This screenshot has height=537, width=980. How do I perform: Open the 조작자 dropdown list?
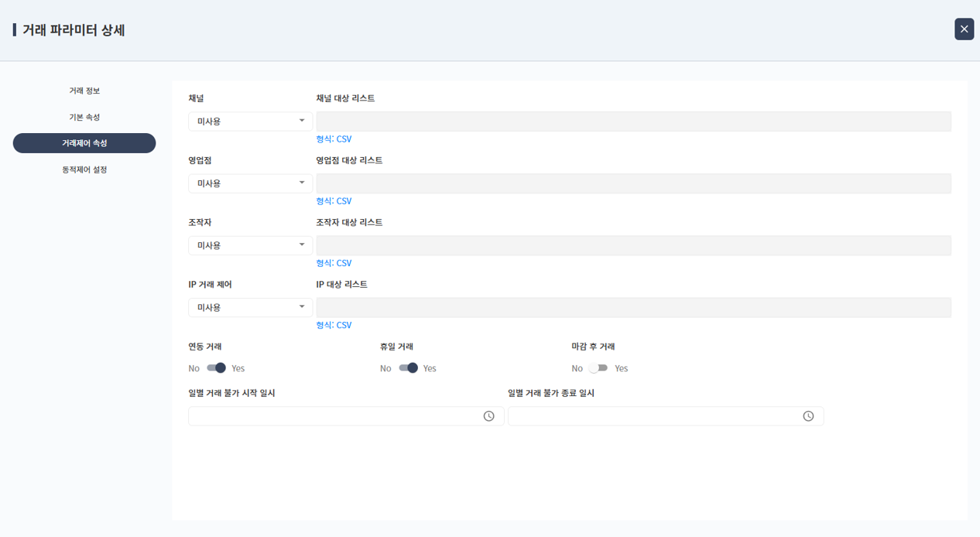[x=250, y=245]
